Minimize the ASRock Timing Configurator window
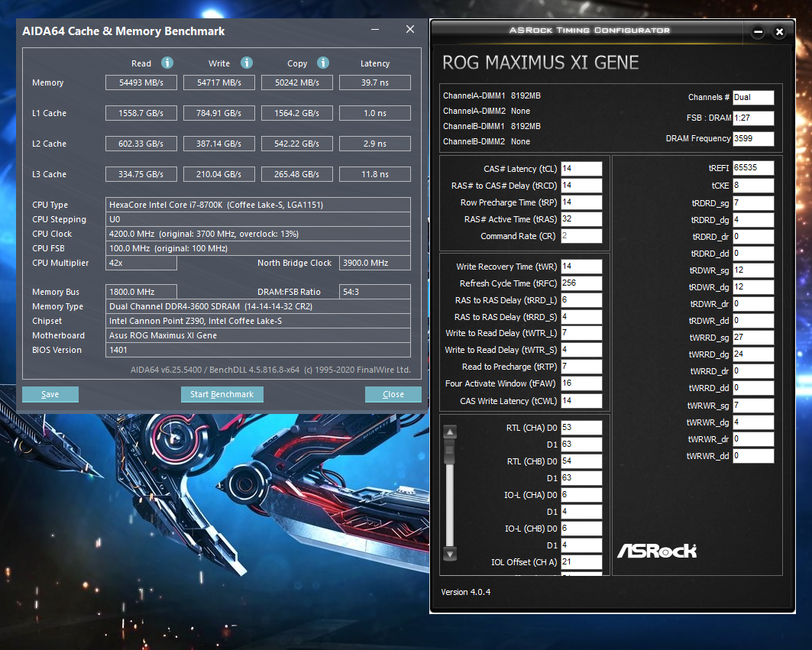The width and height of the screenshot is (812, 650). pyautogui.click(x=758, y=32)
